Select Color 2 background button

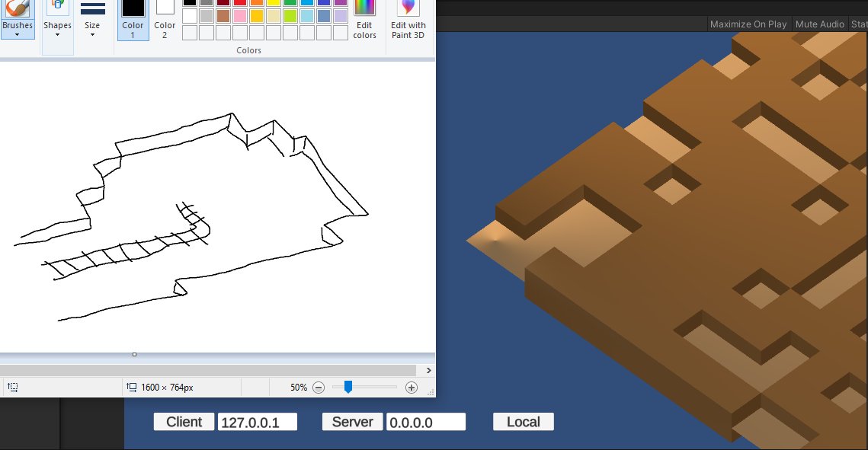165,20
